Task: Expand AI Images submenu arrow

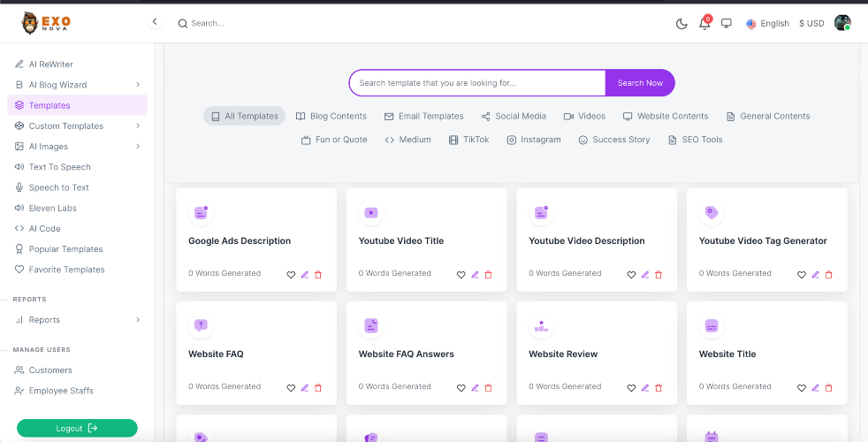Action: (138, 146)
